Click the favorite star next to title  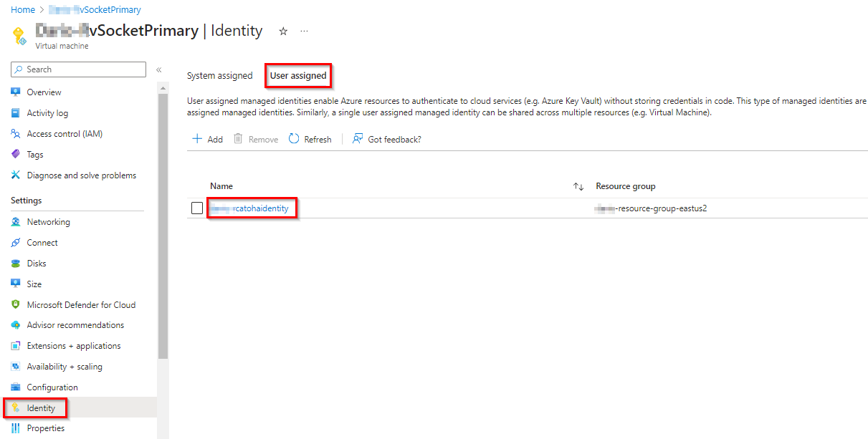[283, 32]
